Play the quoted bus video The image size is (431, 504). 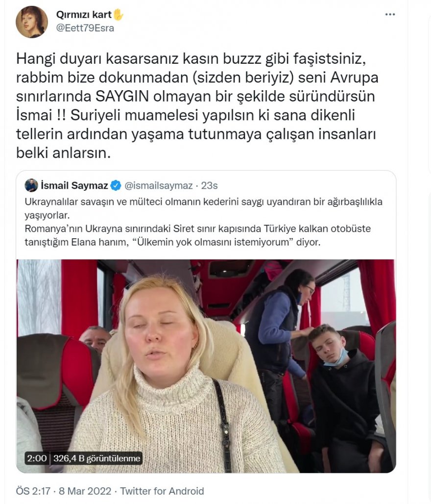(x=206, y=366)
